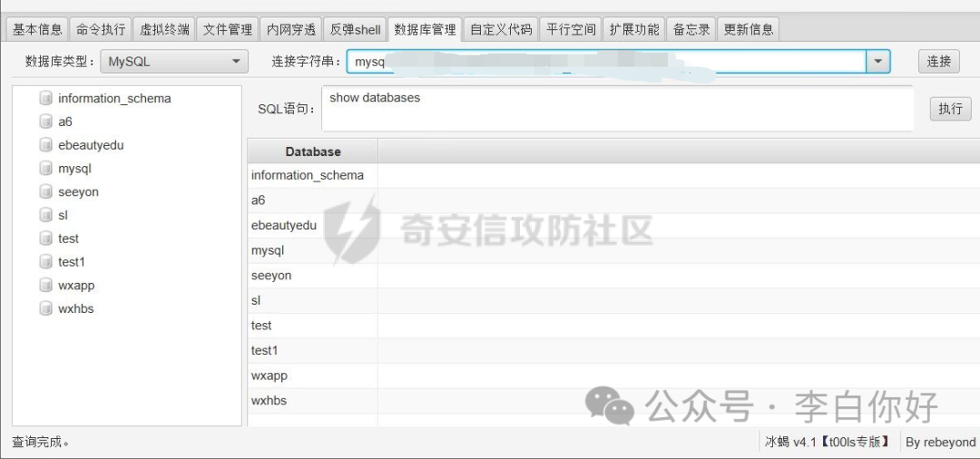Open the 内网穿透 tab

[x=291, y=29]
